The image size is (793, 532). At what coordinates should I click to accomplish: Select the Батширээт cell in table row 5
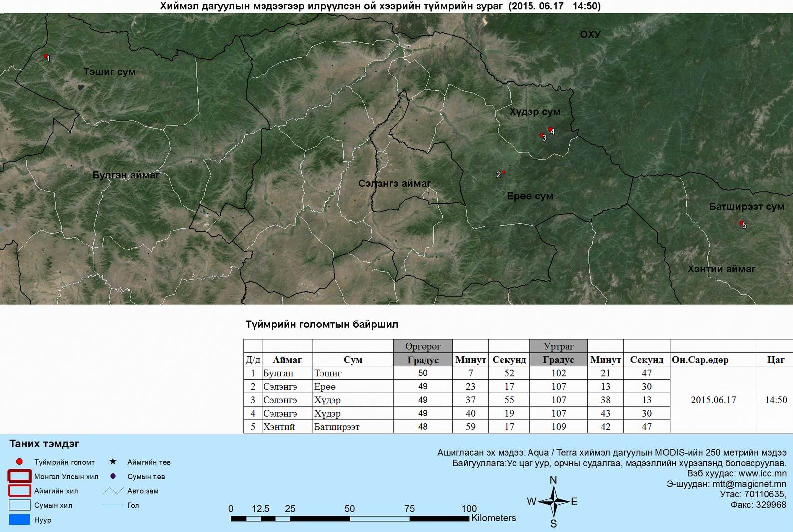click(337, 427)
